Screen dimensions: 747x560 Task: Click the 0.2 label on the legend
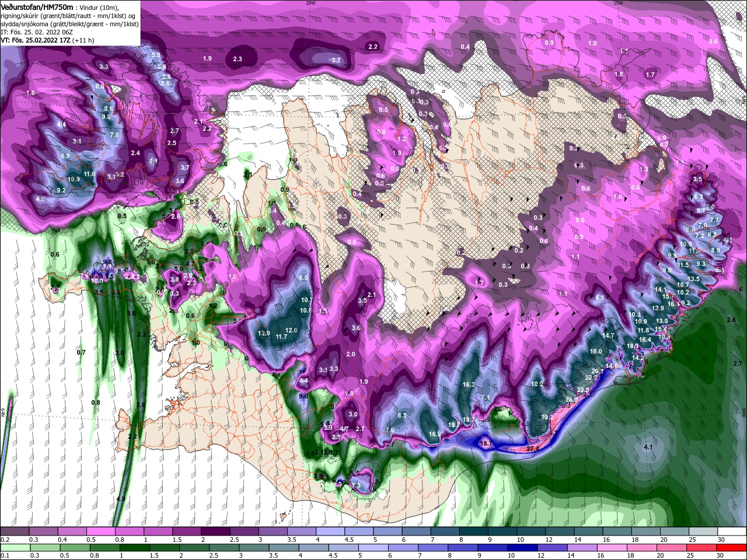click(x=5, y=540)
